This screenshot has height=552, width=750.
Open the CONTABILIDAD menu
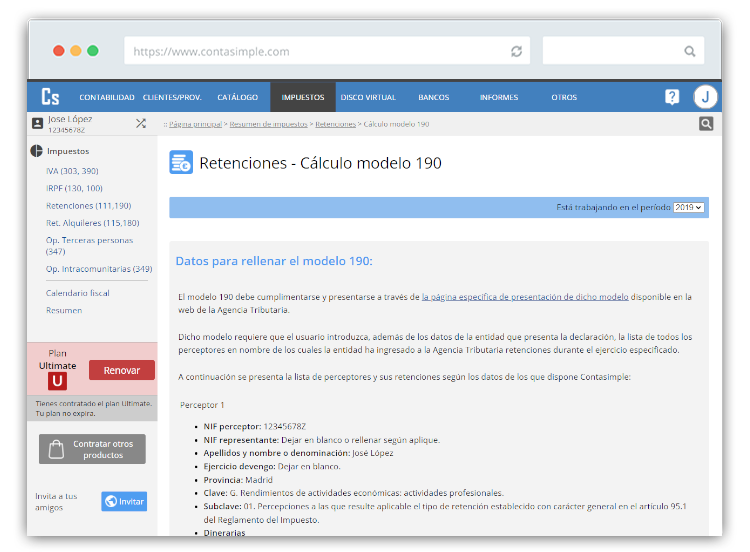[107, 98]
